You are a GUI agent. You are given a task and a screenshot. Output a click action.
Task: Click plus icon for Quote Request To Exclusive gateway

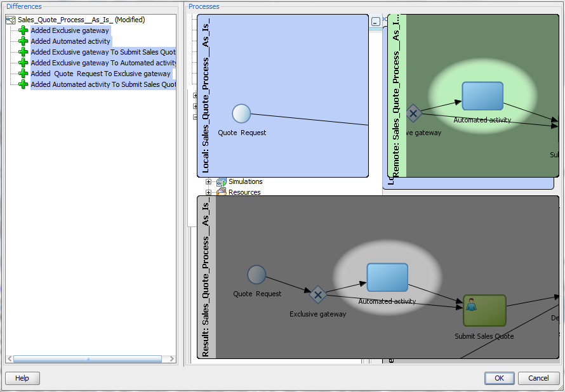point(23,74)
